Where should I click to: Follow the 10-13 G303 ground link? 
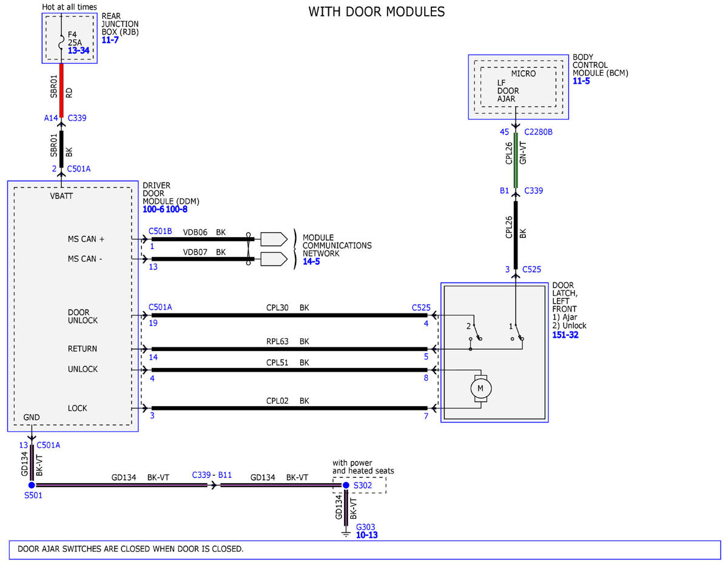pos(366,535)
